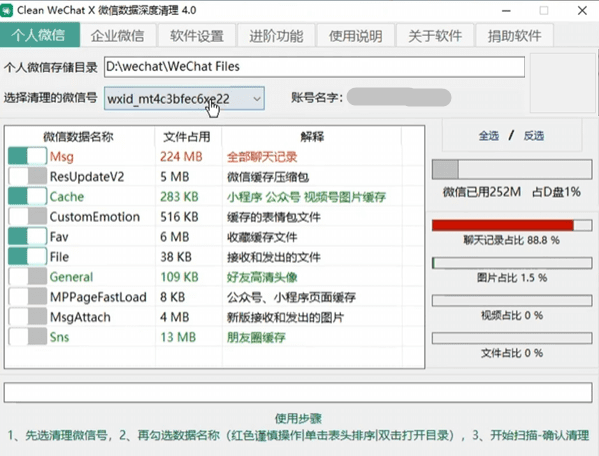
Task: Close the Clean WeChat X window
Action: click(x=582, y=10)
